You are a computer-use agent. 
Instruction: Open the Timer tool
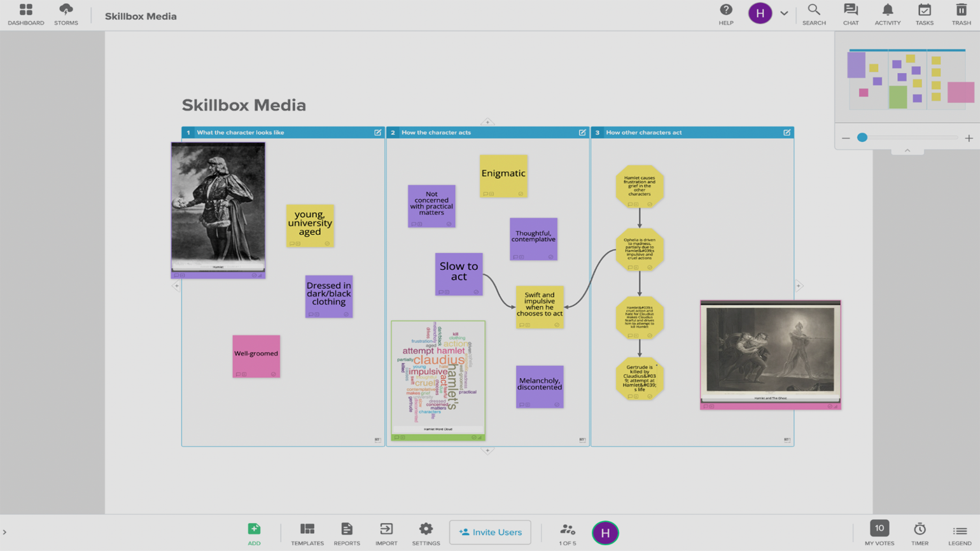tap(920, 533)
